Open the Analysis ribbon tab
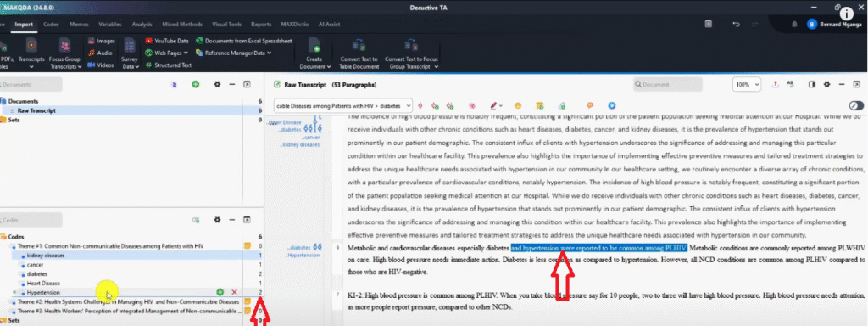The height and width of the screenshot is (326, 868). point(142,25)
